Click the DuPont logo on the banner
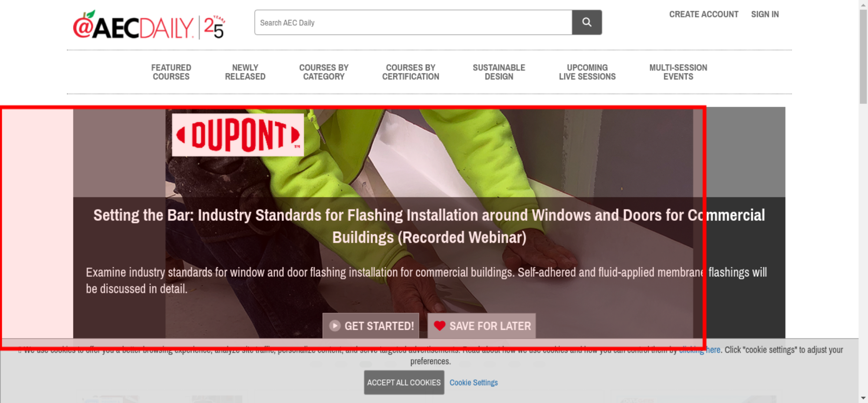Screen dimensions: 868x403 pos(238,134)
